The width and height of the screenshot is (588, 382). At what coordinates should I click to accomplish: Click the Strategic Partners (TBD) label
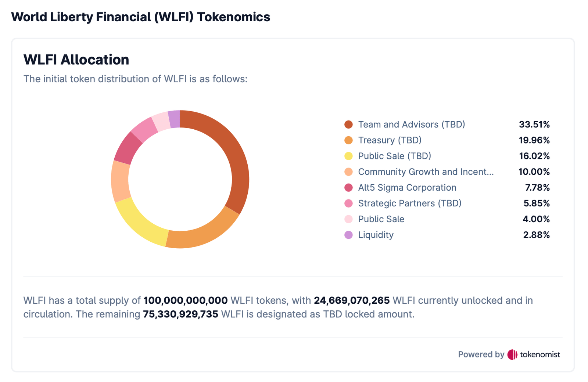[x=409, y=203]
